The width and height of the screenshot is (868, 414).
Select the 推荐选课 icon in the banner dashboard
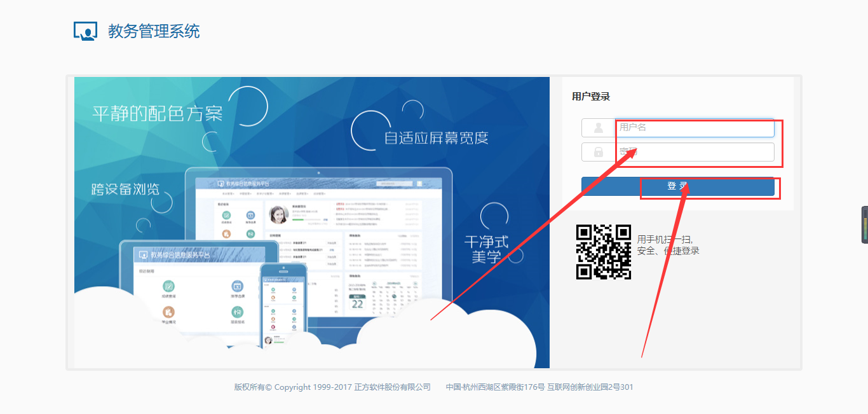[250, 214]
